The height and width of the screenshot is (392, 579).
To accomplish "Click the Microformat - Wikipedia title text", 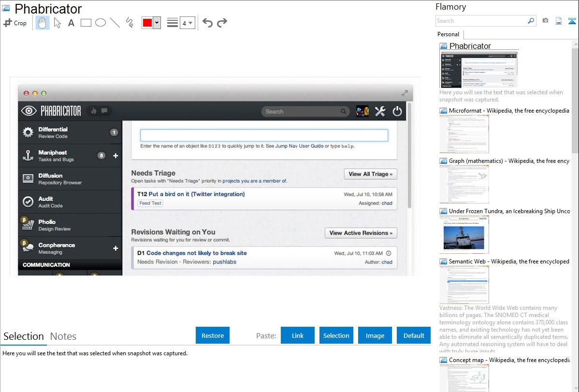I will click(509, 111).
